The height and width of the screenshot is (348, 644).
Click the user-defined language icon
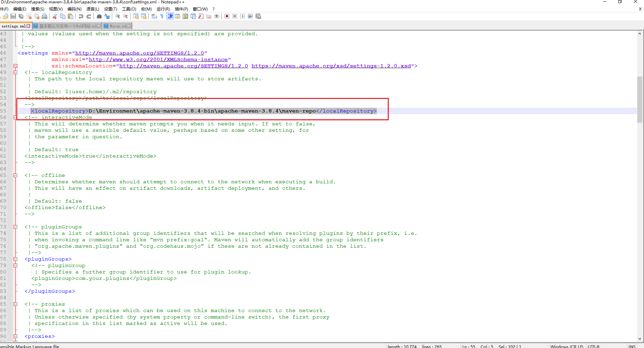[177, 16]
